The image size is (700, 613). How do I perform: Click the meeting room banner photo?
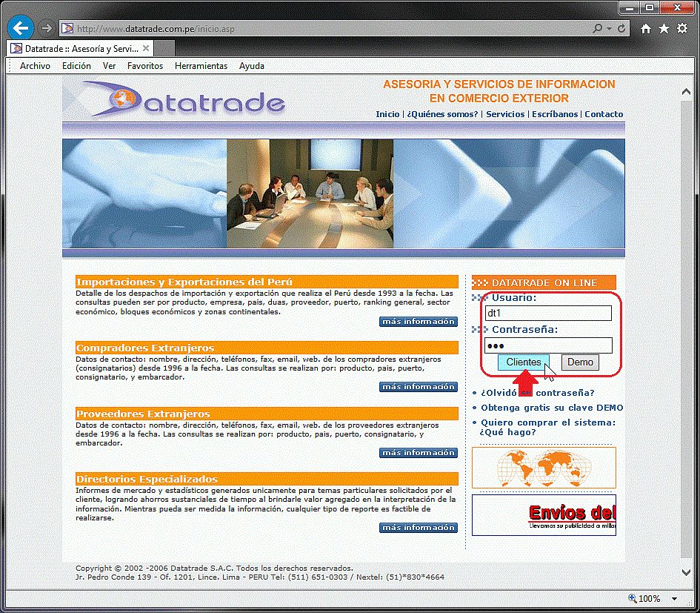click(x=310, y=193)
